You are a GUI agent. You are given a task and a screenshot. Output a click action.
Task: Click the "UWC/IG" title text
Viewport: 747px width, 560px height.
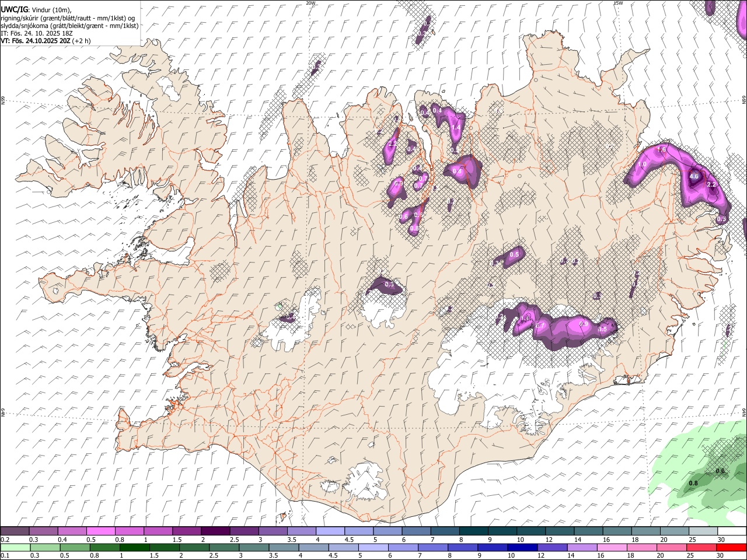[13, 9]
